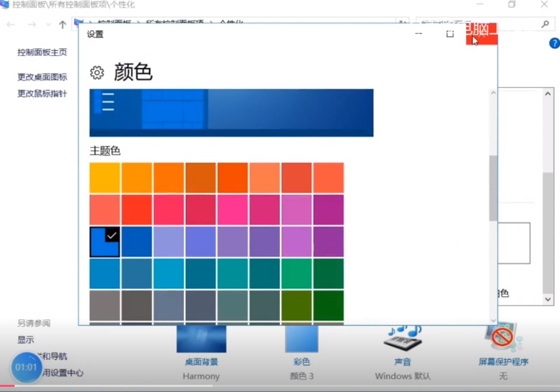Select the bright red swatch in second row

(x=137, y=210)
